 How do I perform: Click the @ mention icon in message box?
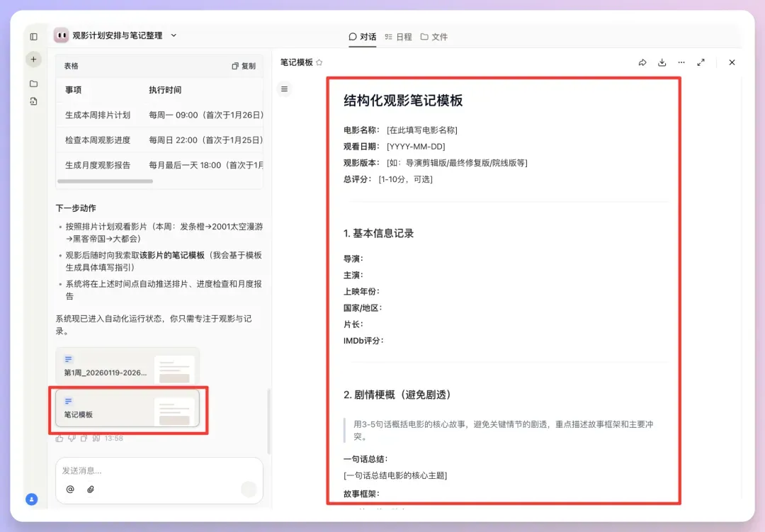click(x=69, y=489)
